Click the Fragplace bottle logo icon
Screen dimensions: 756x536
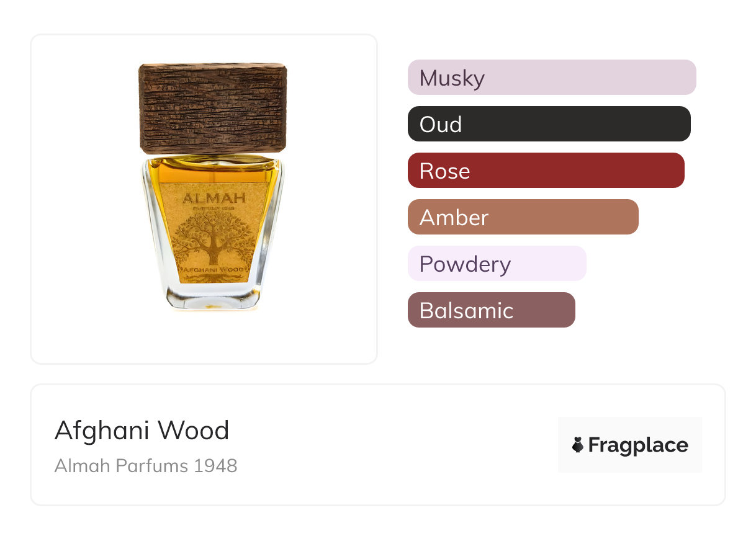(578, 445)
